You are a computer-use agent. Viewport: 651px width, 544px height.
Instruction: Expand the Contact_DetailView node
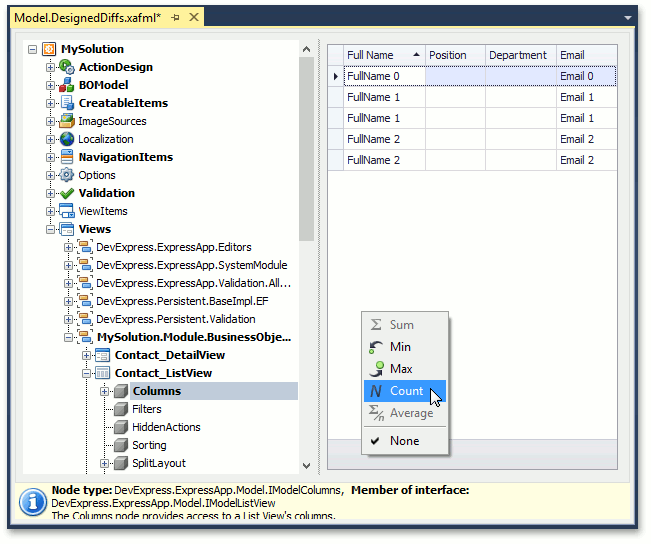click(86, 355)
